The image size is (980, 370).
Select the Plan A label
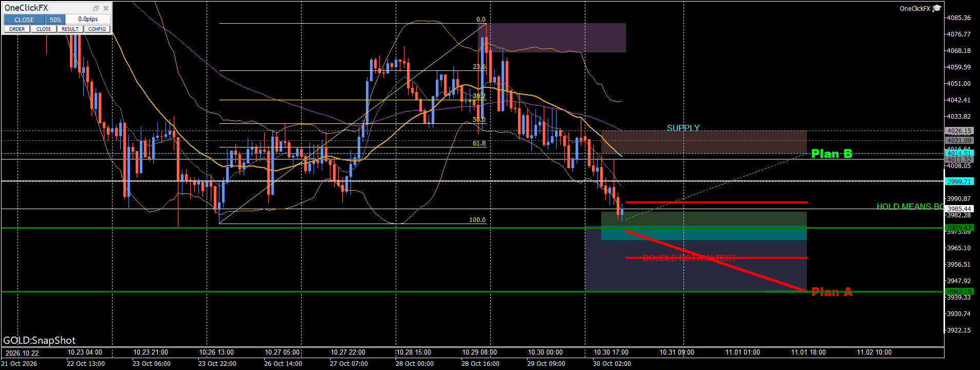pyautogui.click(x=831, y=292)
